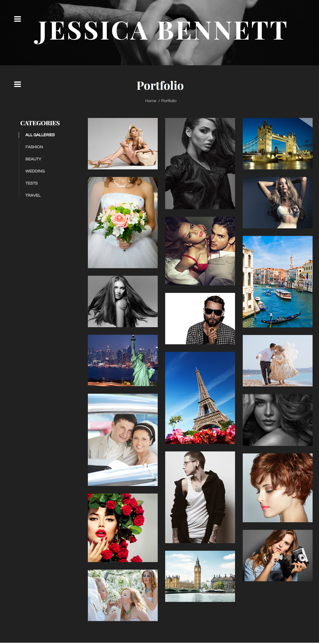Viewport: 319px width, 644px height.
Task: Filter by the Fashion category
Action: point(34,147)
